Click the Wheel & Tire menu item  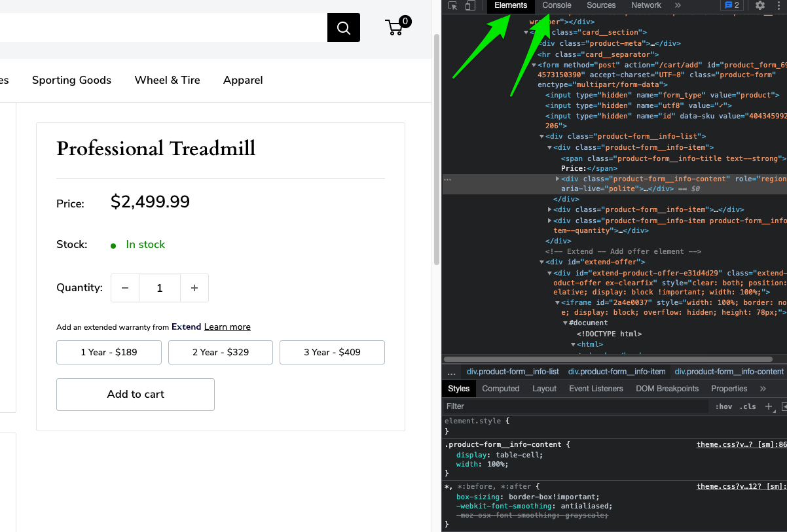(x=168, y=80)
